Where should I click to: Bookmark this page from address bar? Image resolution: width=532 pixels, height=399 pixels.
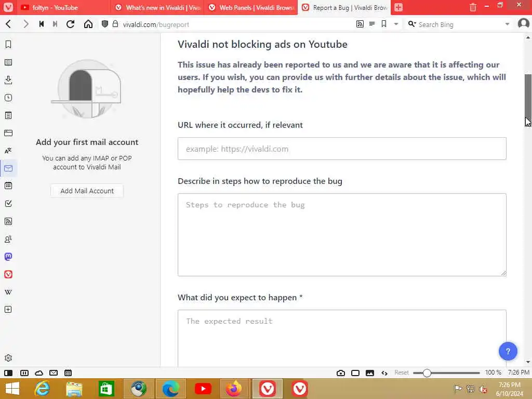[384, 24]
